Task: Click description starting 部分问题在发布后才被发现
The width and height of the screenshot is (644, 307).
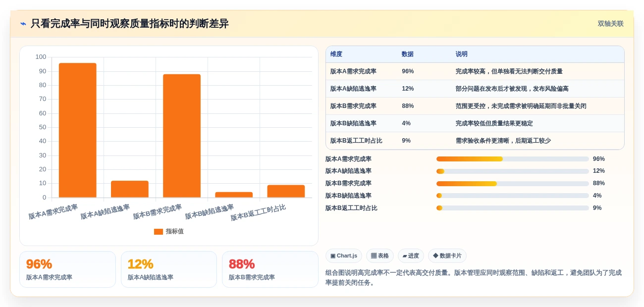Action: (512, 89)
